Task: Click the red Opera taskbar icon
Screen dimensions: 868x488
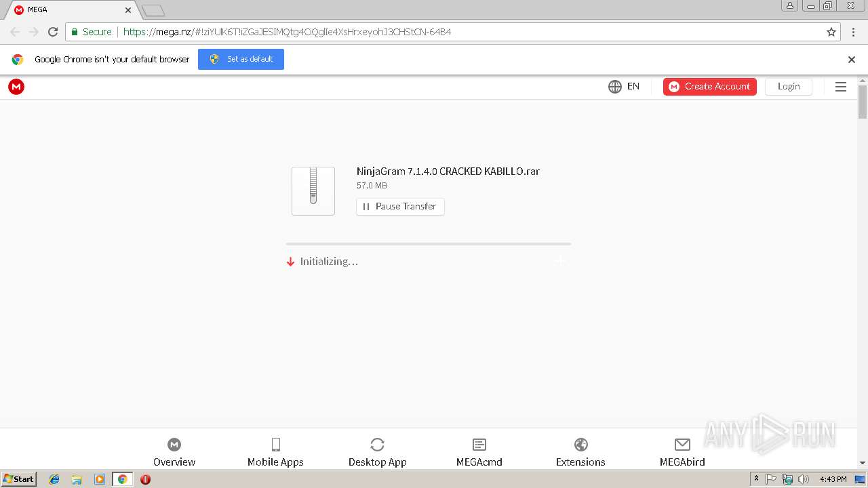Action: coord(145,479)
